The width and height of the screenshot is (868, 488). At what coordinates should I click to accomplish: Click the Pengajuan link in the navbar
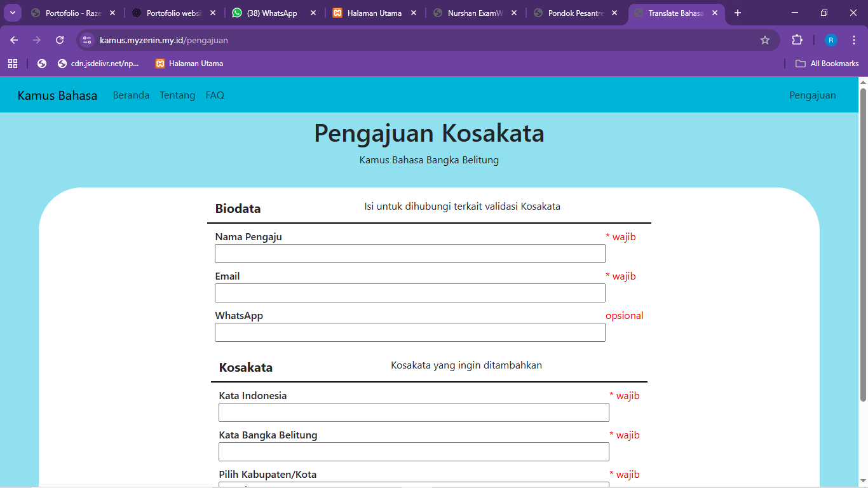[x=813, y=95]
